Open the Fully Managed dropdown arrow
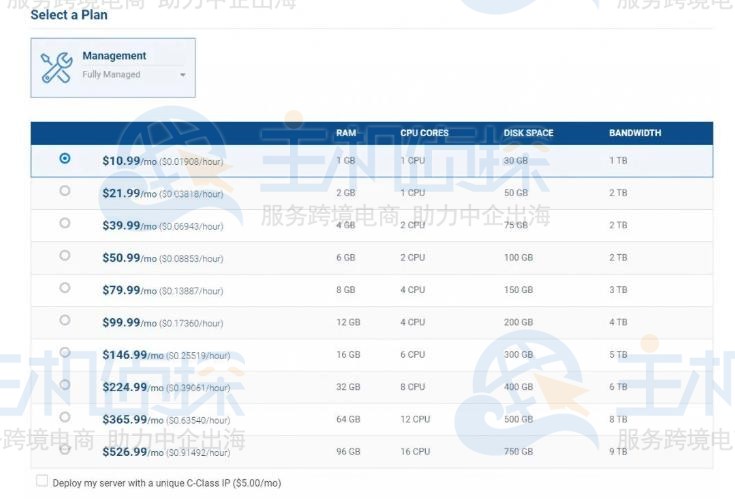Screen dimensions: 735x499 coord(183,75)
